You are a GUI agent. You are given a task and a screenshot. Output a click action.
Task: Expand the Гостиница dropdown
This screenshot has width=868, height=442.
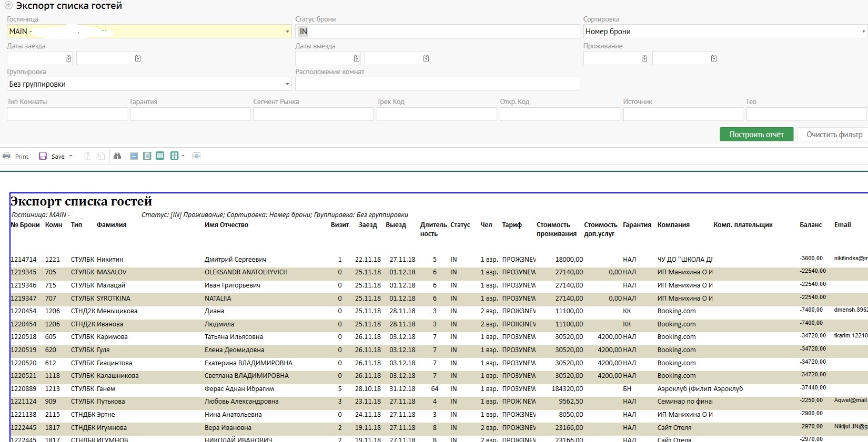pyautogui.click(x=287, y=32)
